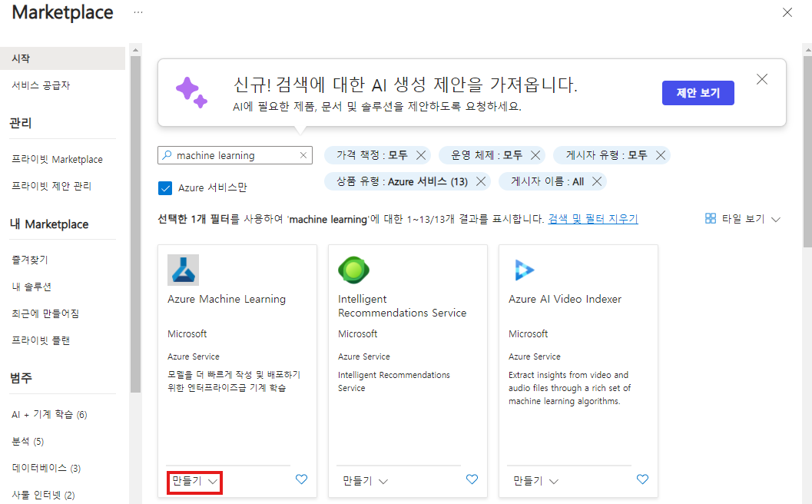Remove the 게시자 이름 All filter
The height and width of the screenshot is (504, 812).
coord(597,181)
